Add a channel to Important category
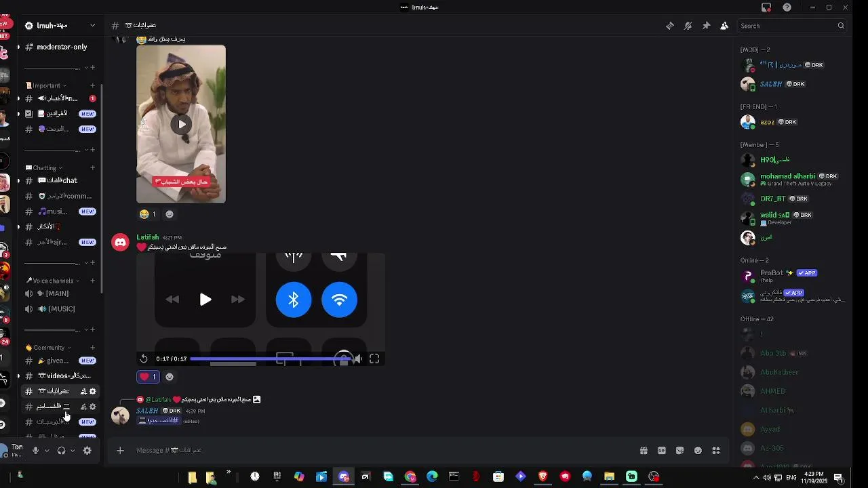This screenshot has height=488, width=868. (92, 85)
